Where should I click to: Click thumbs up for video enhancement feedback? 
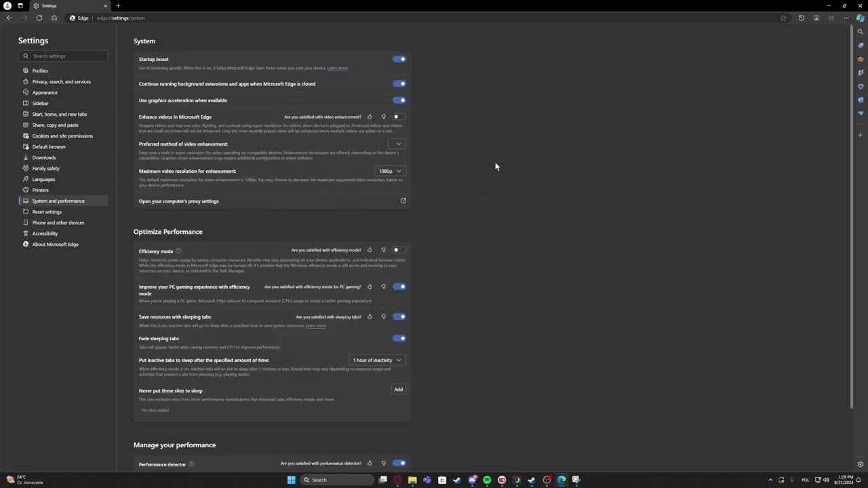[x=370, y=117]
